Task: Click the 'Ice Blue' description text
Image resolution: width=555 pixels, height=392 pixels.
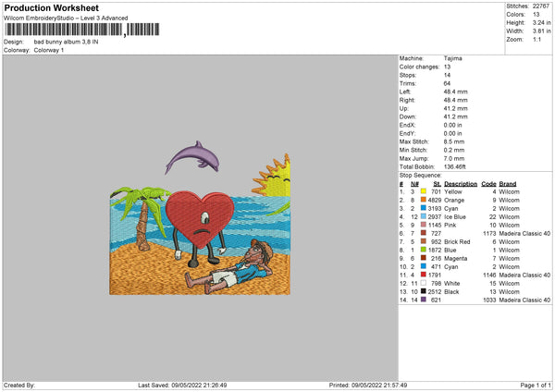Action: (x=455, y=216)
